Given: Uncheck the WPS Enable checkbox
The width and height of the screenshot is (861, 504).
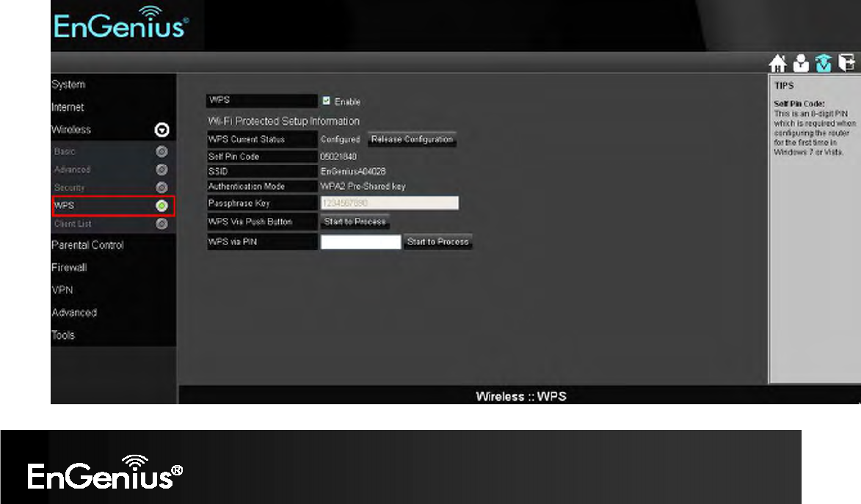Looking at the screenshot, I should pos(326,101).
